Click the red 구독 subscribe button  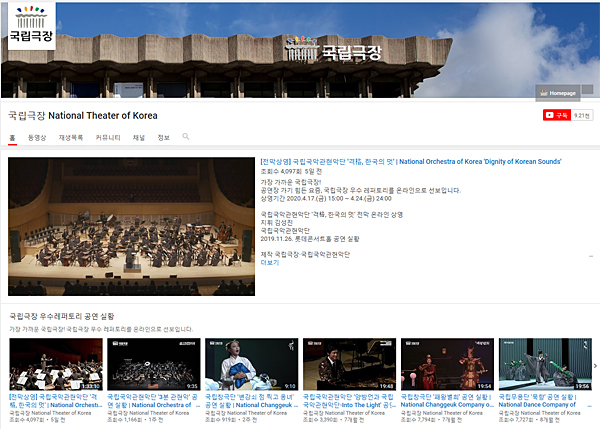pyautogui.click(x=557, y=115)
